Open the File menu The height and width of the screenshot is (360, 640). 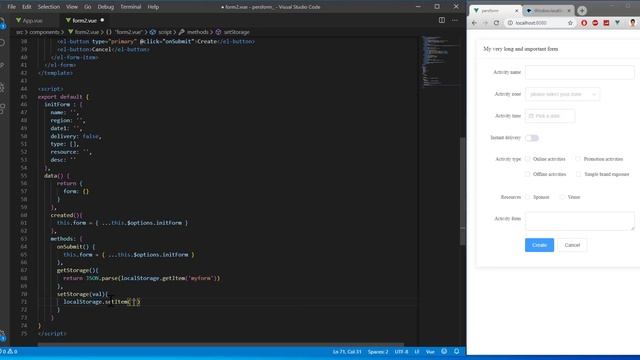11,7
